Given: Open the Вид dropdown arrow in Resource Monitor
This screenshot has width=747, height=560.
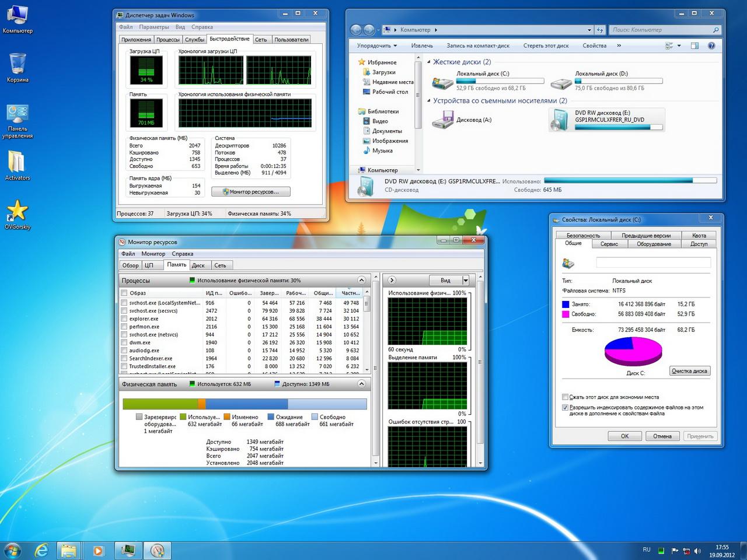Looking at the screenshot, I should (x=465, y=281).
